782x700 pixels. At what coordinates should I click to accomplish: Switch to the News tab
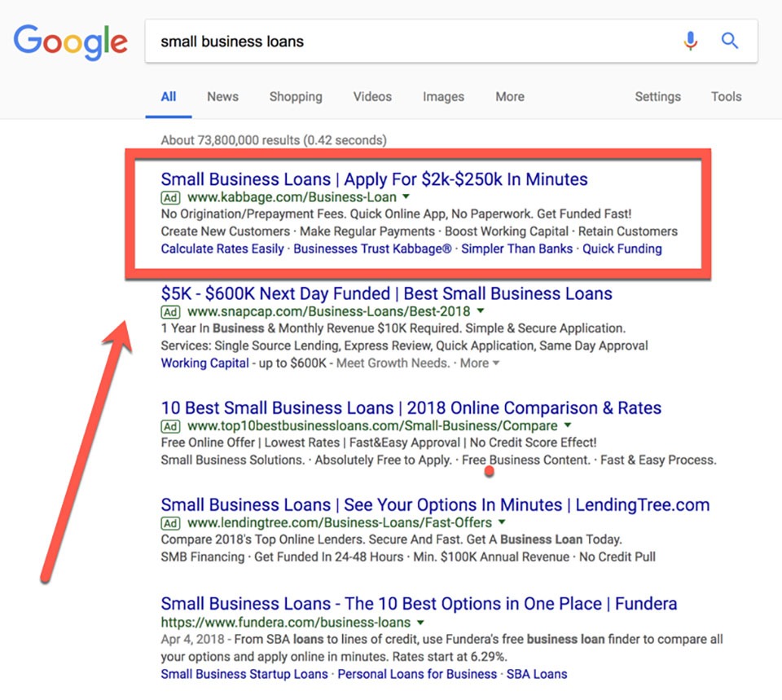pos(223,96)
